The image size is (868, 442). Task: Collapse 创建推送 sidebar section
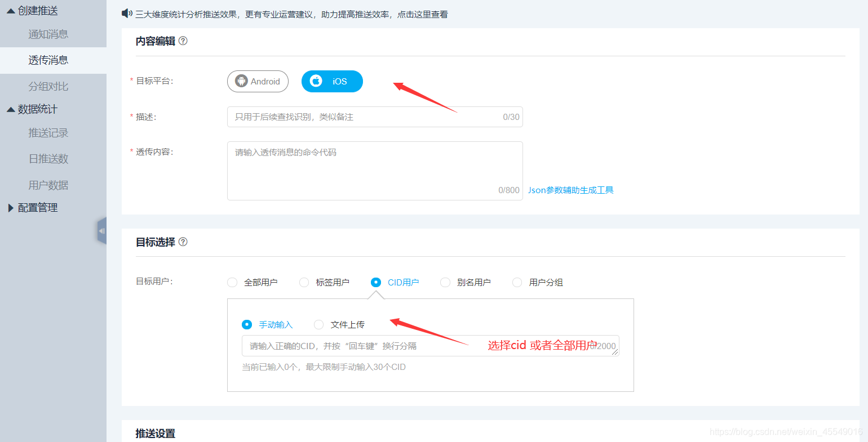[32, 11]
